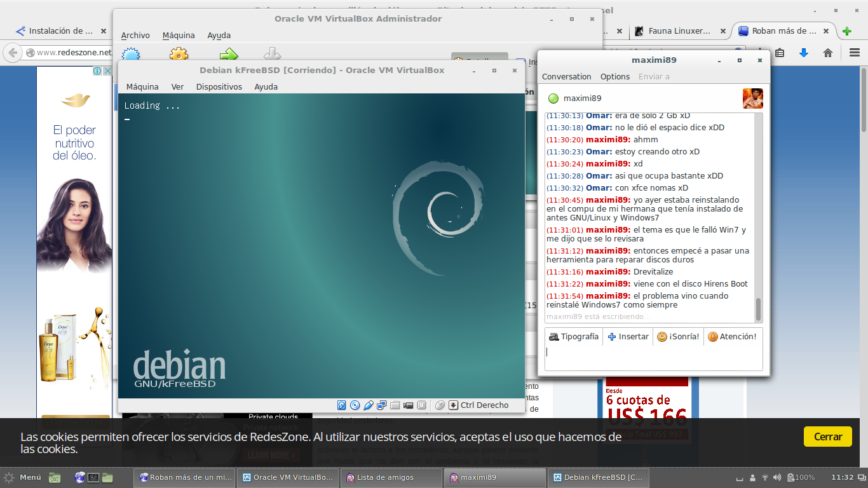Open the ¡Sonría! smiley picker

[678, 337]
